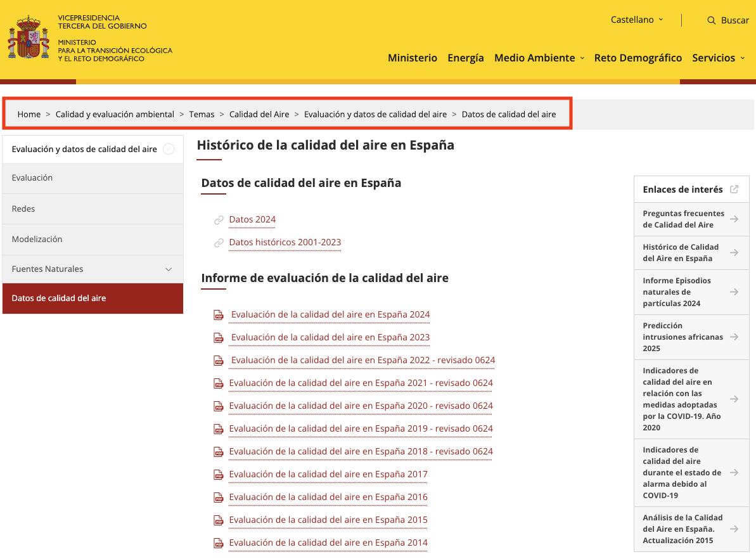Select Datos de calidad del aire sidebar item

point(93,298)
